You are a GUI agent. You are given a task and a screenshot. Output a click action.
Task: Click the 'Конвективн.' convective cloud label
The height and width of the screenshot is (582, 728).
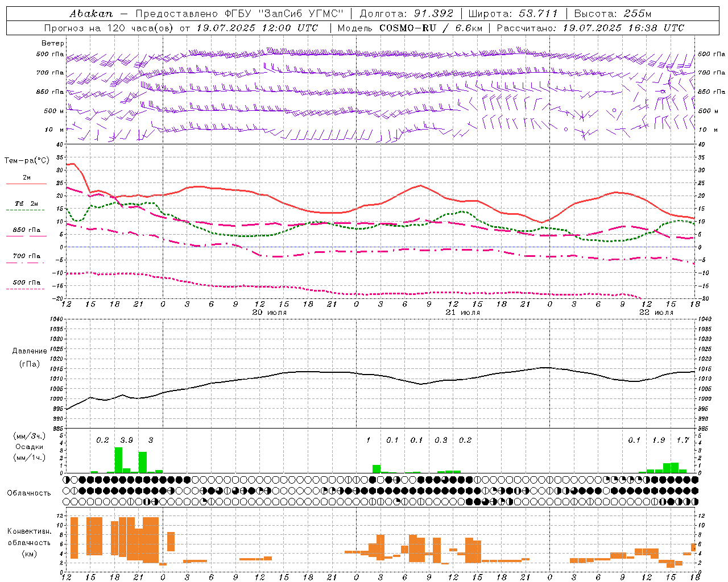[x=29, y=531]
